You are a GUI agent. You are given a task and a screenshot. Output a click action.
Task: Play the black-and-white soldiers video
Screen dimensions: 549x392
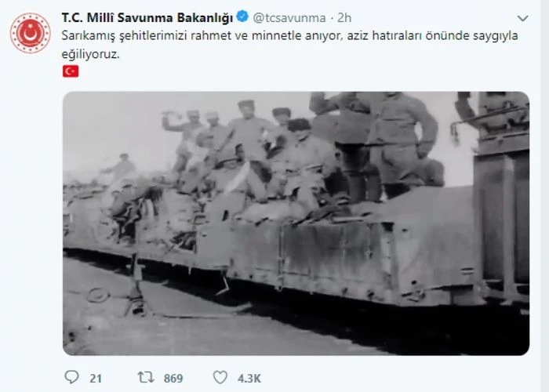point(296,223)
